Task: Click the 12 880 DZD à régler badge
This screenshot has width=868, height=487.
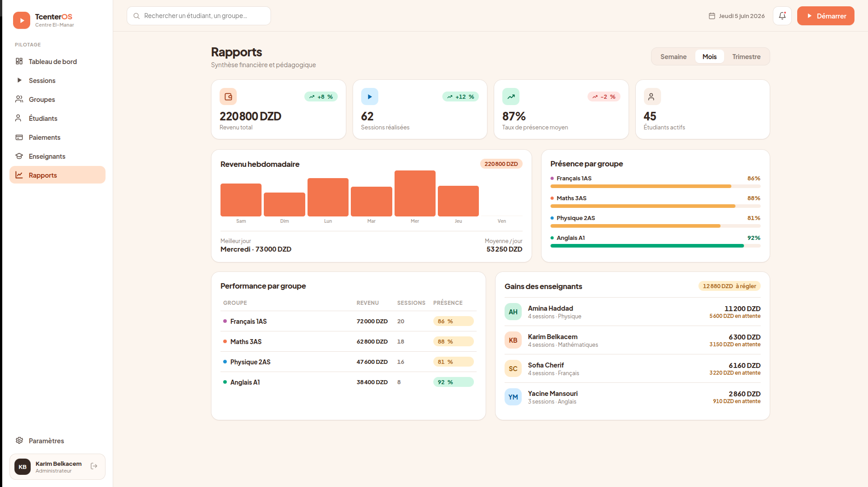Action: coord(729,286)
